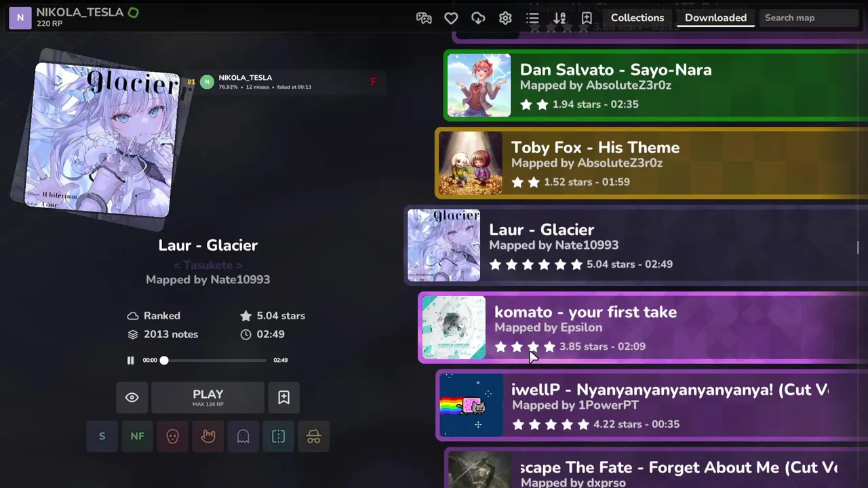Focus the Search map field

[x=808, y=18]
